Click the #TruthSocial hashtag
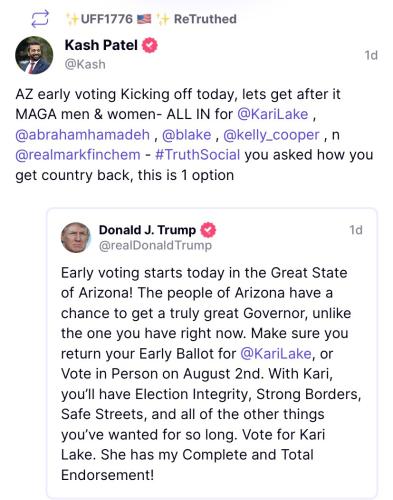This screenshot has width=393, height=500. tap(197, 155)
